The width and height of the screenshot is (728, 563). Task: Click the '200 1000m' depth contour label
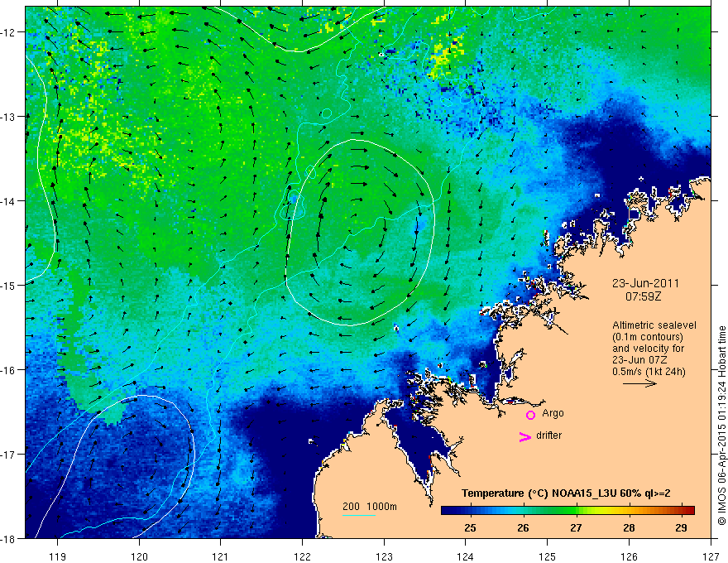click(370, 507)
